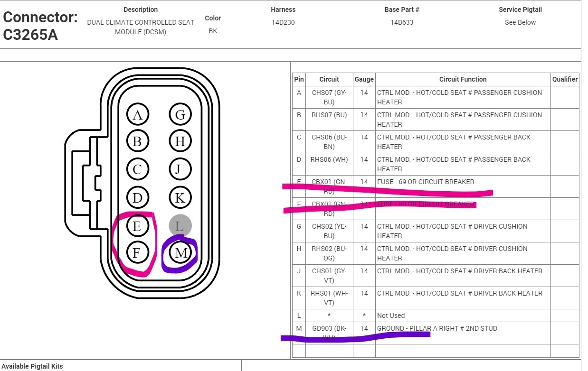
Task: Click circuit cell 'CHS01 (GY-VT)'
Action: 329,276
